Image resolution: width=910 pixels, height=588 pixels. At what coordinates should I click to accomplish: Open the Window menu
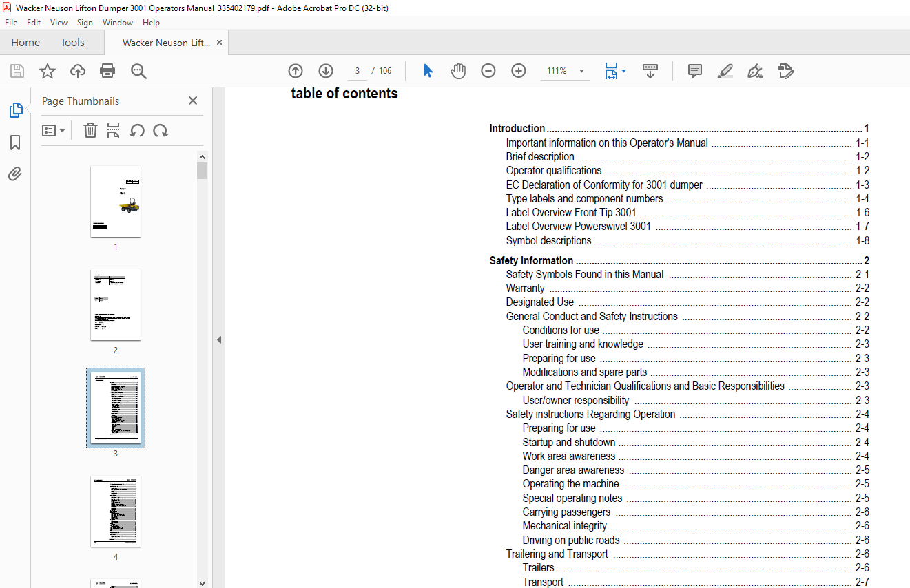point(118,23)
